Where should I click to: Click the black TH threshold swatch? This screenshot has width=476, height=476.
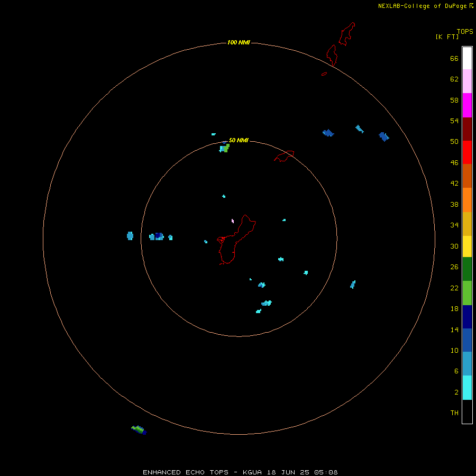coord(467,411)
